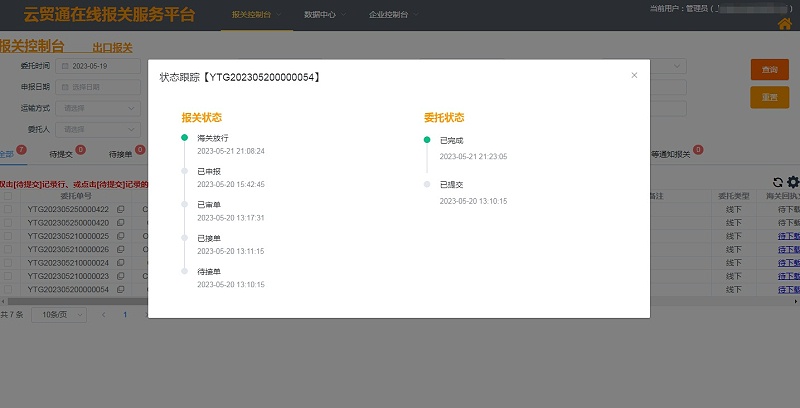Expand the 数据中心 top menu
This screenshot has height=408, width=800.
coord(325,15)
